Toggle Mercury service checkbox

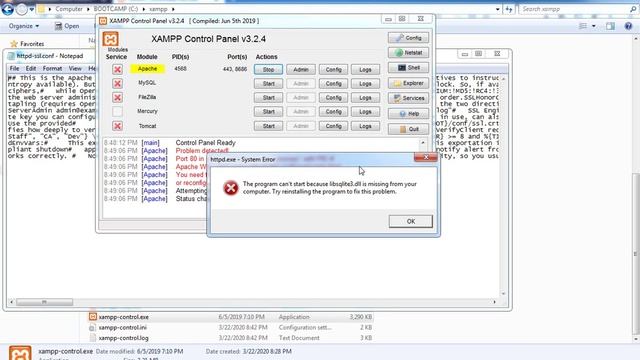tap(118, 111)
